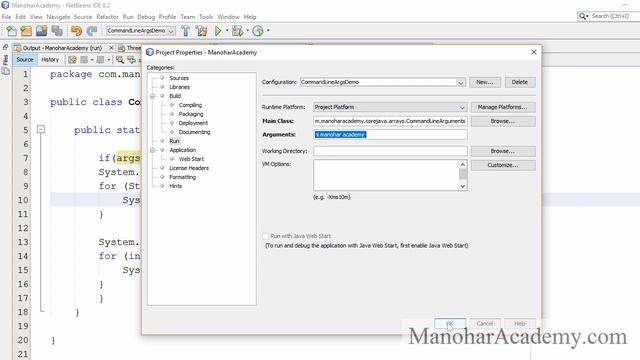Click the Redo arrow icon
The width and height of the screenshot is (640, 360).
point(92,31)
